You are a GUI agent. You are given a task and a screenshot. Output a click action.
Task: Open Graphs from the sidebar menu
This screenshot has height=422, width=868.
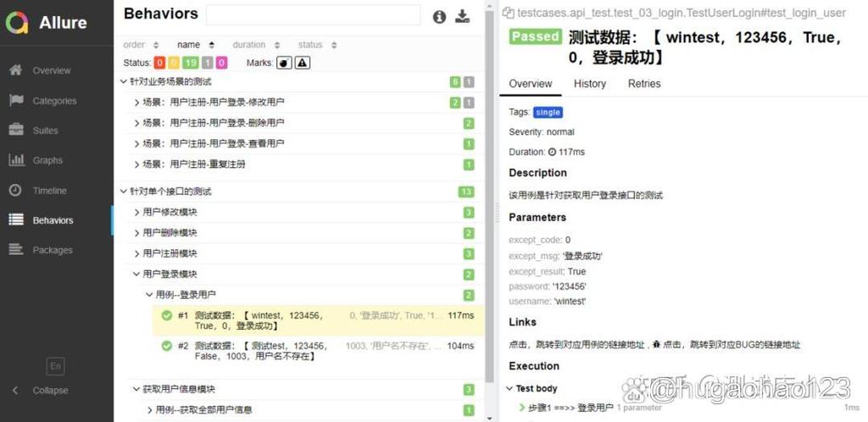(47, 160)
